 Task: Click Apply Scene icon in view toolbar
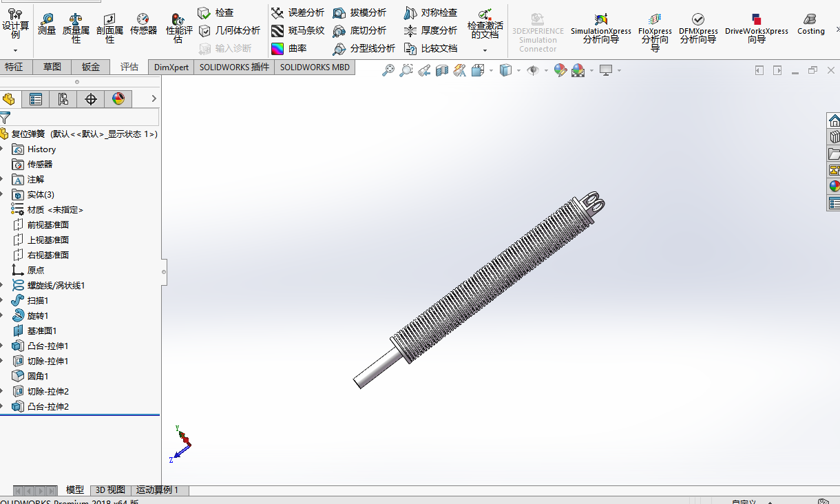pyautogui.click(x=578, y=70)
